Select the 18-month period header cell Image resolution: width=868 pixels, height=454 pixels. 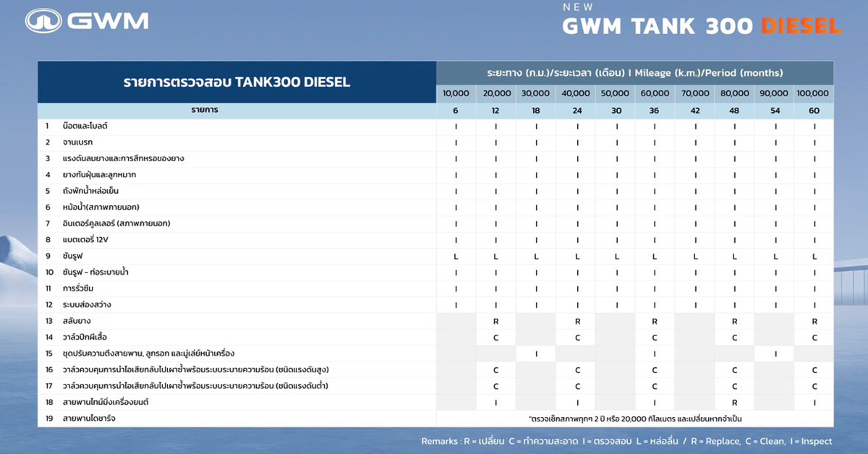point(536,111)
